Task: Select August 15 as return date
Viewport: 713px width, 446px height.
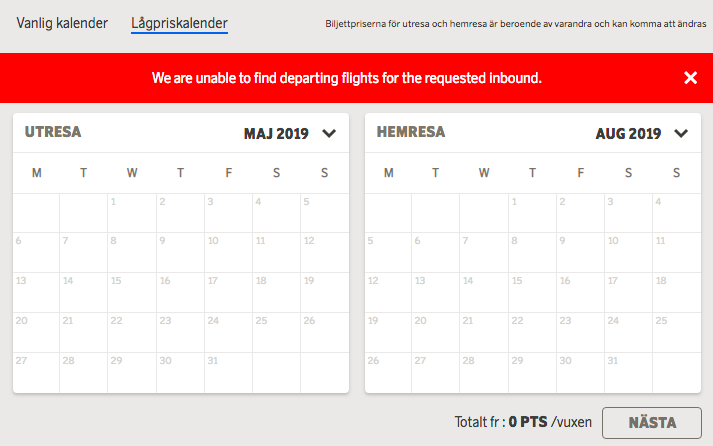Action: click(532, 293)
